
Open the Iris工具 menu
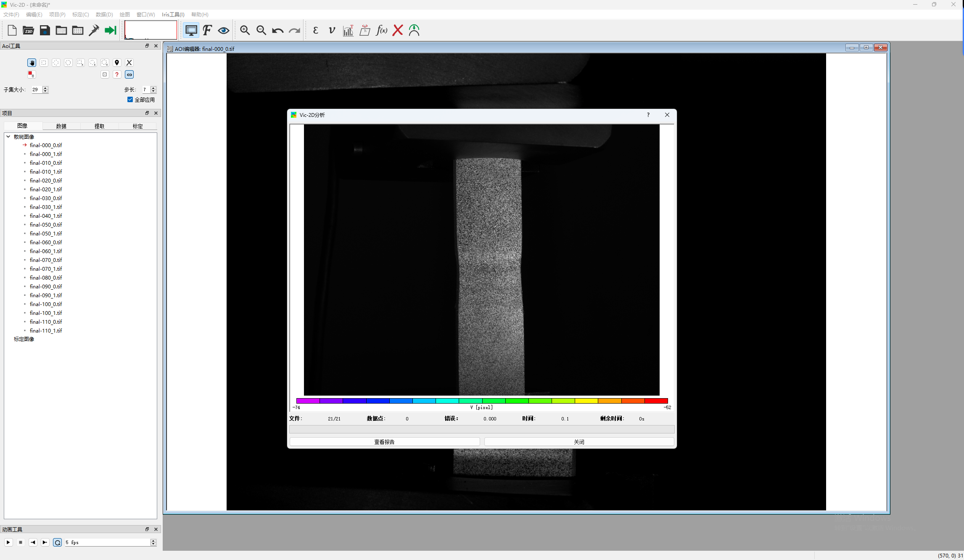(x=173, y=14)
